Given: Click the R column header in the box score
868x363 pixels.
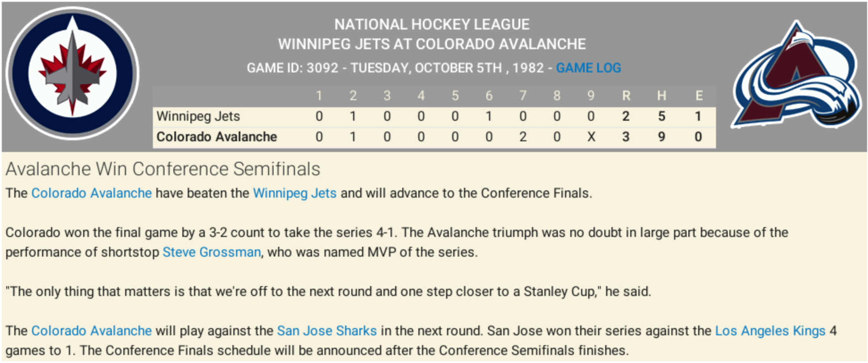Looking at the screenshot, I should 626,96.
